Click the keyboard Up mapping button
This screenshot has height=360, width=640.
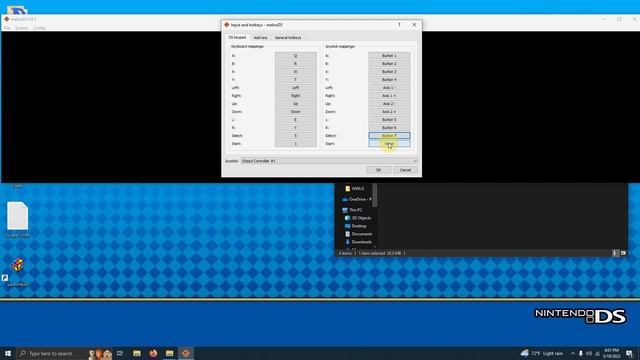click(x=296, y=104)
